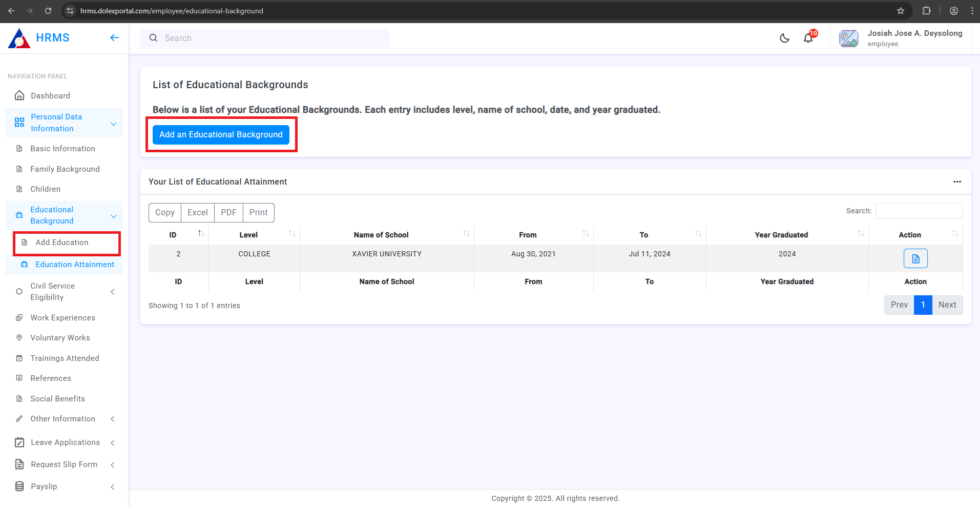
Task: Bookmark this page with the star icon
Action: click(x=901, y=11)
